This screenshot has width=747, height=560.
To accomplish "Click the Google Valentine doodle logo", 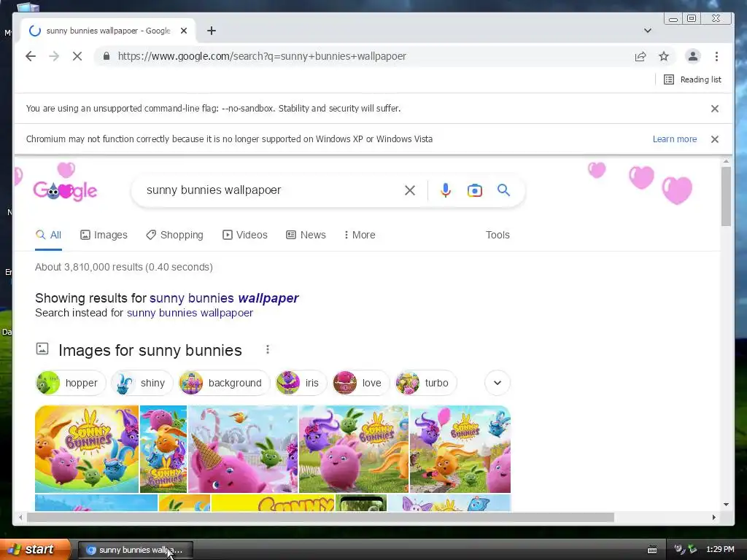I will coord(65,190).
